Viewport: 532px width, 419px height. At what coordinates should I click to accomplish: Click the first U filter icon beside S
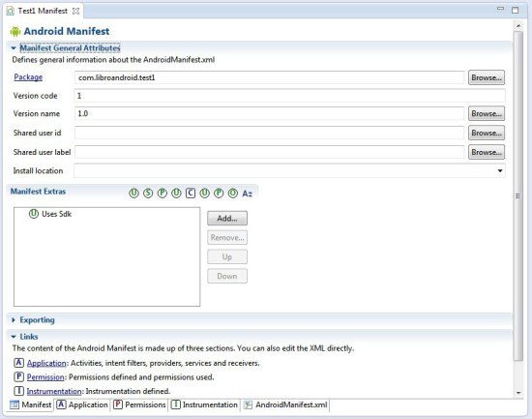134,194
